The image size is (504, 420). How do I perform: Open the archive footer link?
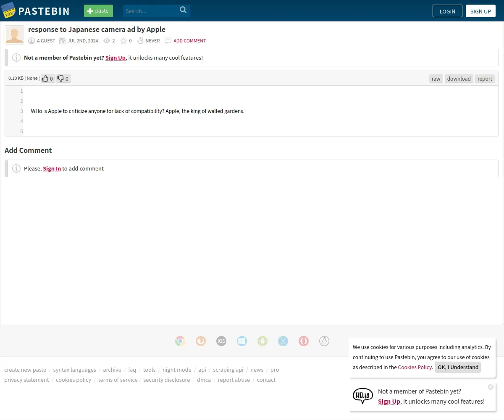(112, 370)
